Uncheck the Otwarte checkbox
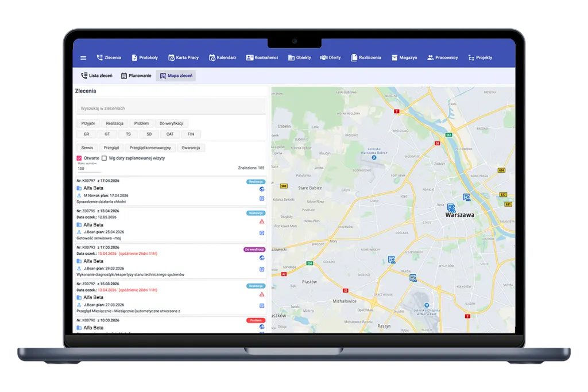Image resolution: width=588 pixels, height=392 pixels. click(x=79, y=158)
